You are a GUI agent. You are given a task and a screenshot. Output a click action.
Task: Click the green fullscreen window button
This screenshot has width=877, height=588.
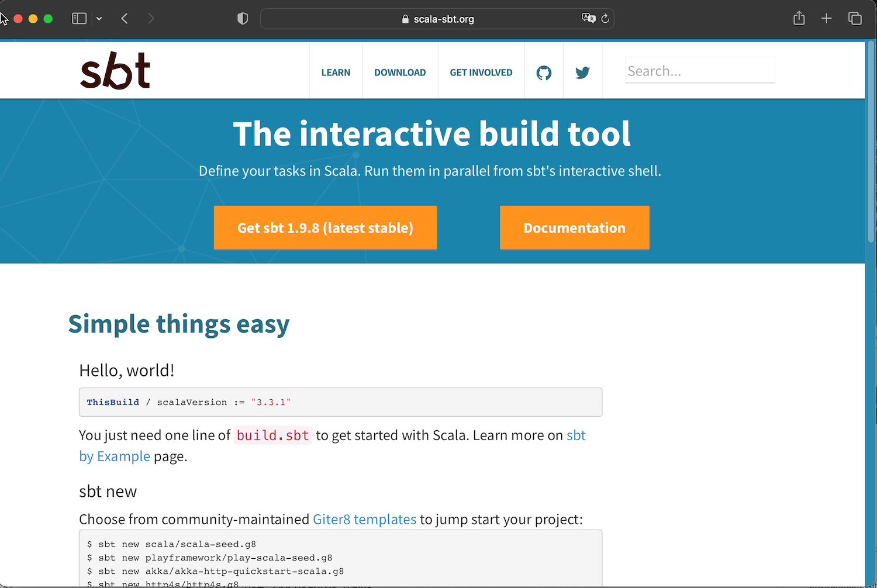coord(48,19)
